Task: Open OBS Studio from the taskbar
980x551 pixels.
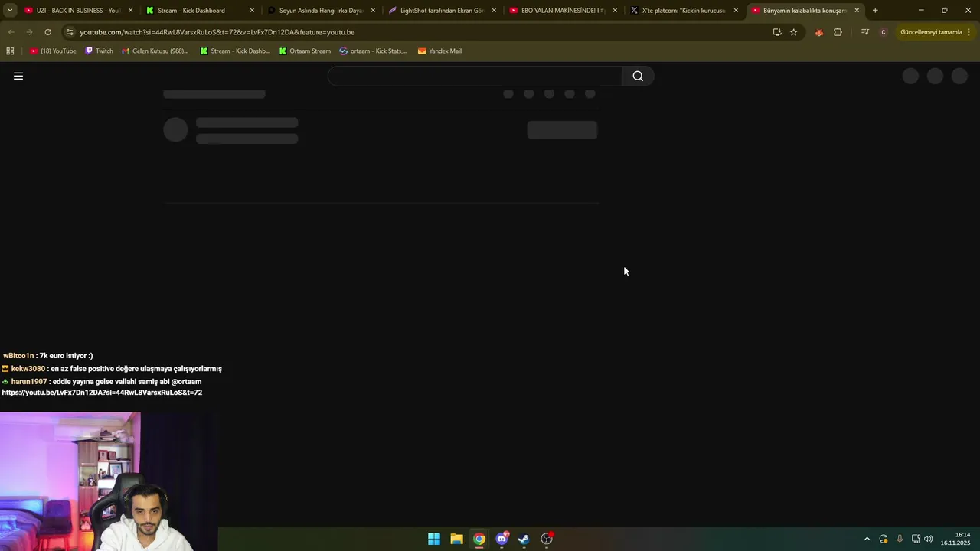Action: point(547,539)
